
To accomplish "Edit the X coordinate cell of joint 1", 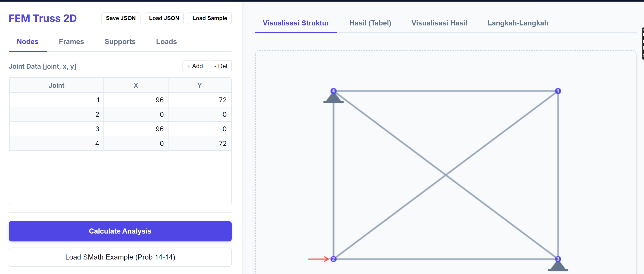I will click(136, 100).
